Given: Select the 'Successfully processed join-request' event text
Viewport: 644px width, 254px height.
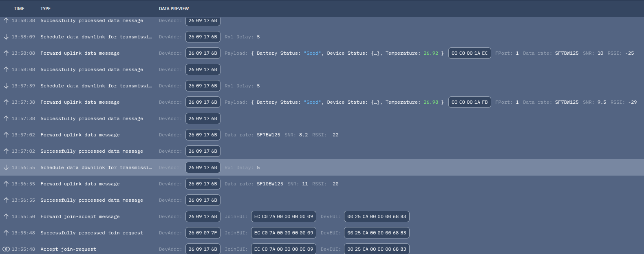Looking at the screenshot, I should [x=92, y=233].
